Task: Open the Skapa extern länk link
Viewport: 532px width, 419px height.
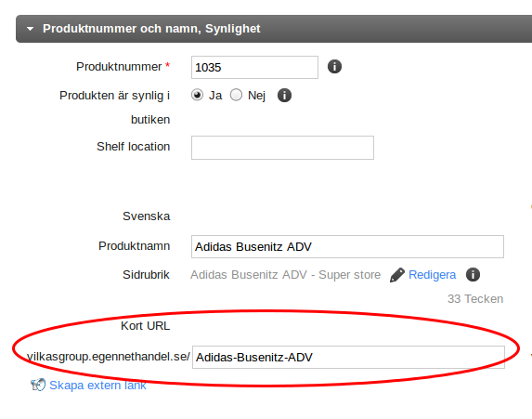Action: point(97,386)
